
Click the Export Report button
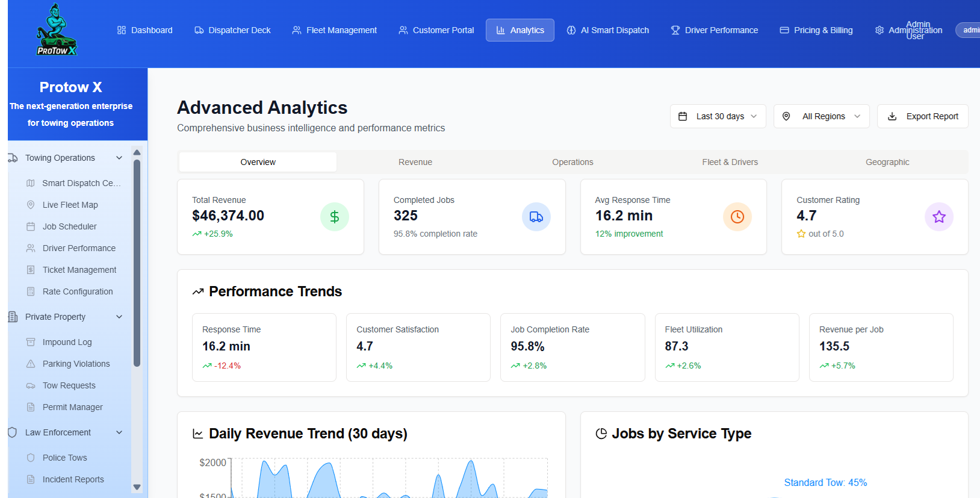922,116
